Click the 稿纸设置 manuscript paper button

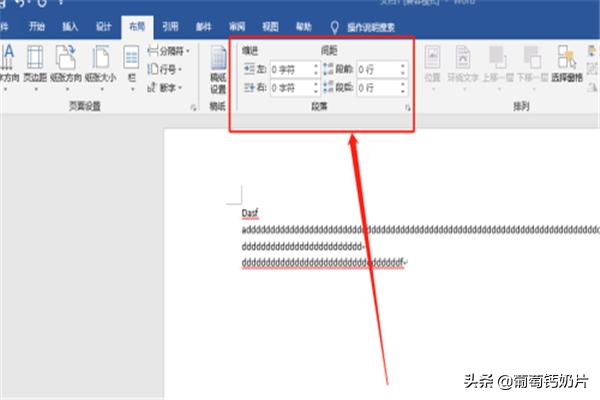[218, 70]
